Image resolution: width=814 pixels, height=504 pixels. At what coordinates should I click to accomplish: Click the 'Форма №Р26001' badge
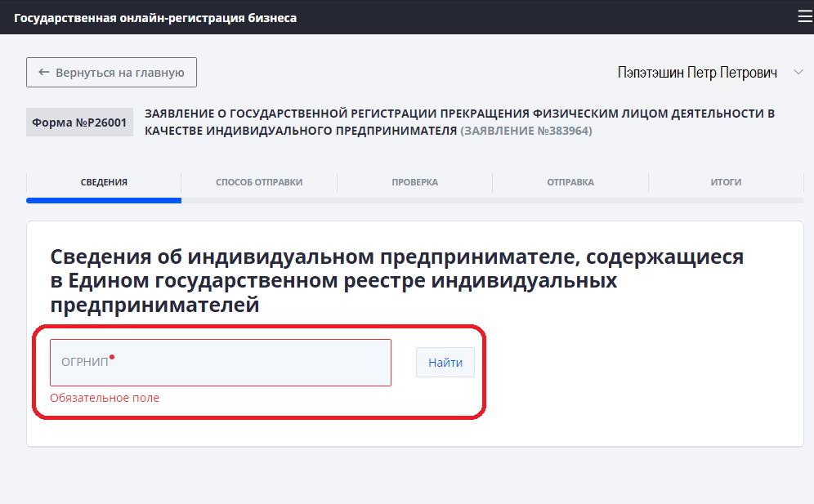coord(79,123)
